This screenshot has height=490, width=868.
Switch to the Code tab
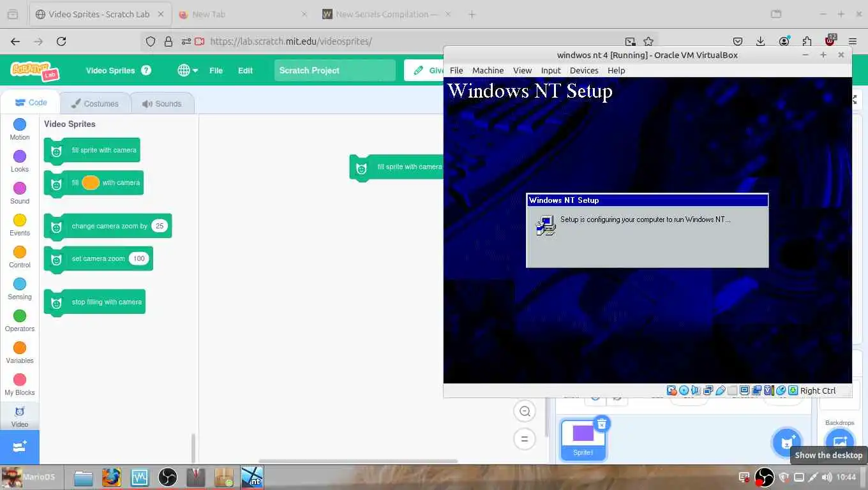(31, 102)
